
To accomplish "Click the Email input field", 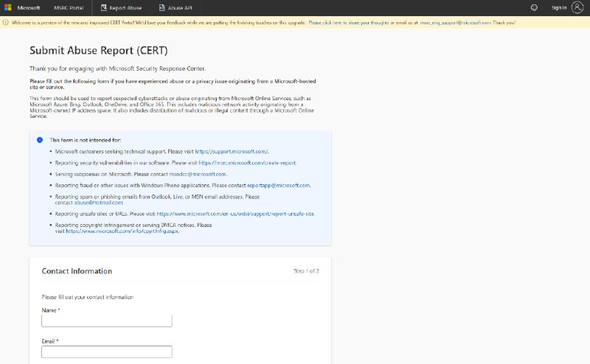I will [x=107, y=351].
